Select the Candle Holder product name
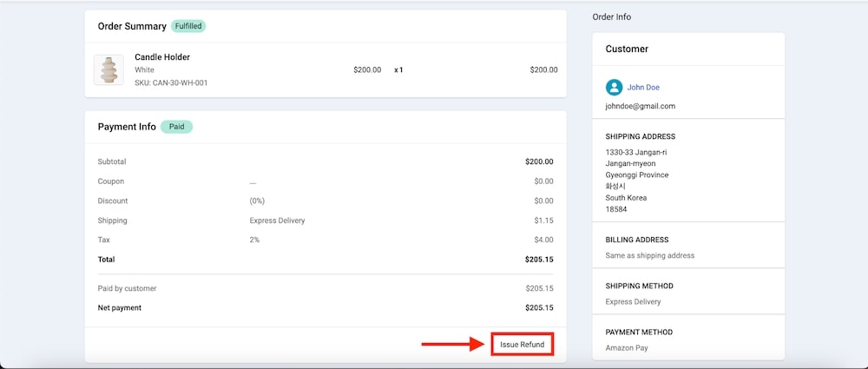 click(x=162, y=57)
